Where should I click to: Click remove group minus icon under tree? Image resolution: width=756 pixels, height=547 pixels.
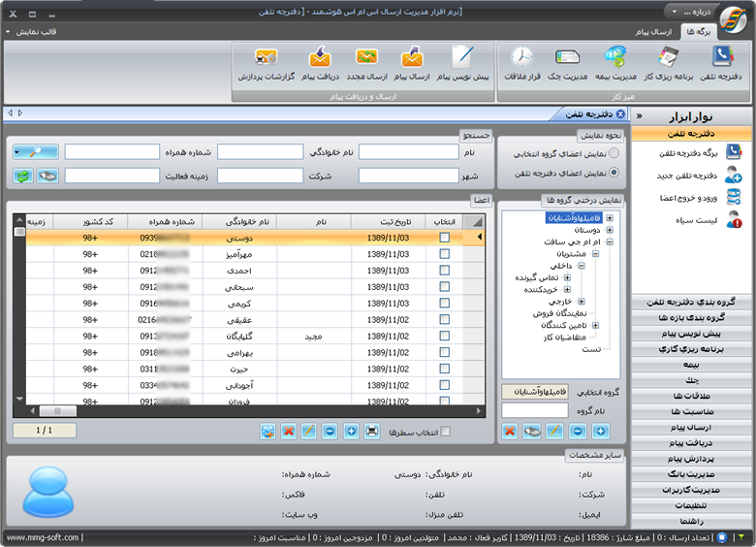point(578,432)
